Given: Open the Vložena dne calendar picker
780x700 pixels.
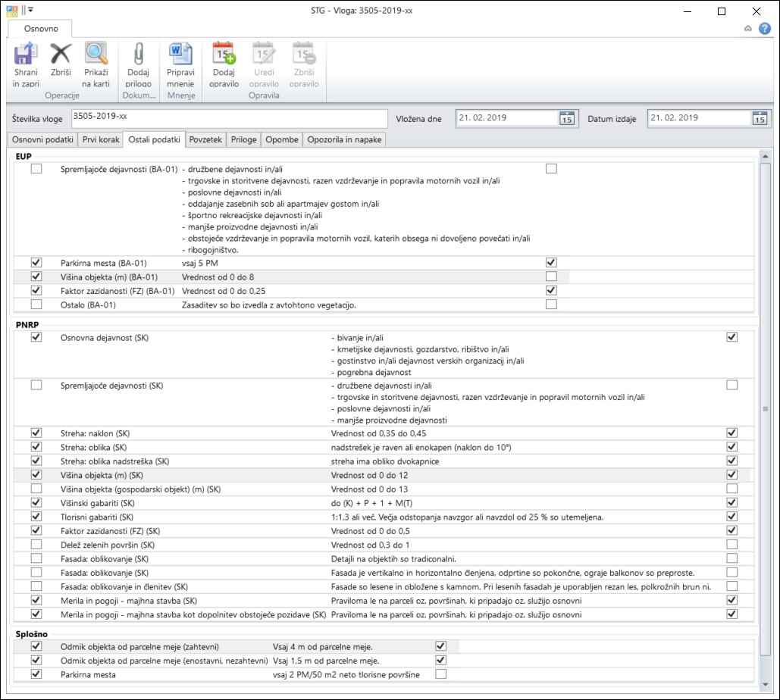Looking at the screenshot, I should point(566,118).
